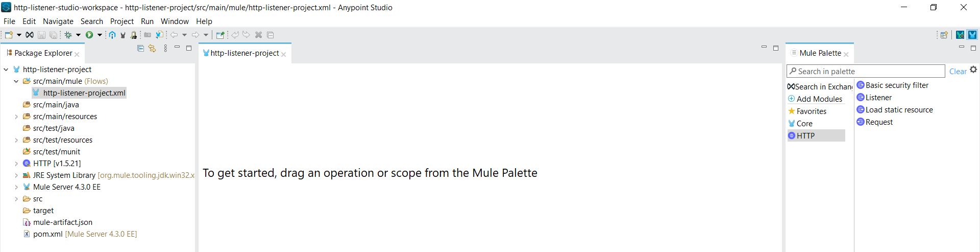Toggle Link with Editor in Package Explorer
980x252 pixels.
pyautogui.click(x=152, y=48)
